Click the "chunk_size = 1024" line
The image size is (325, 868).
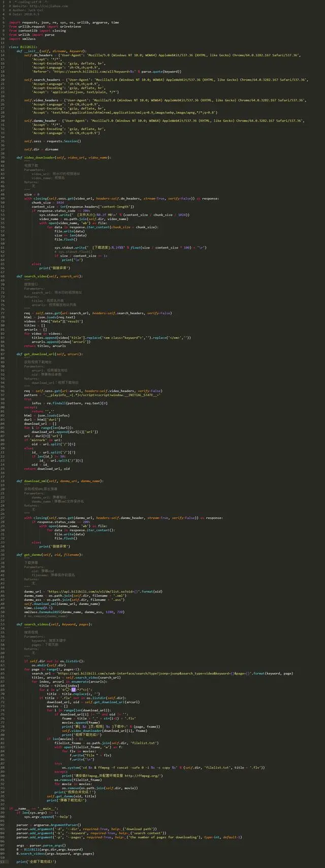[48, 202]
